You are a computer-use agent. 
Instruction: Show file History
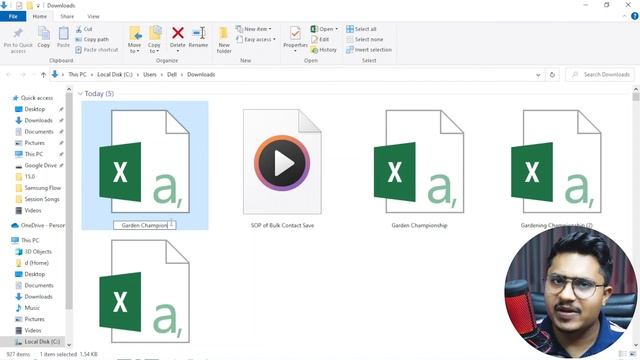(x=324, y=49)
